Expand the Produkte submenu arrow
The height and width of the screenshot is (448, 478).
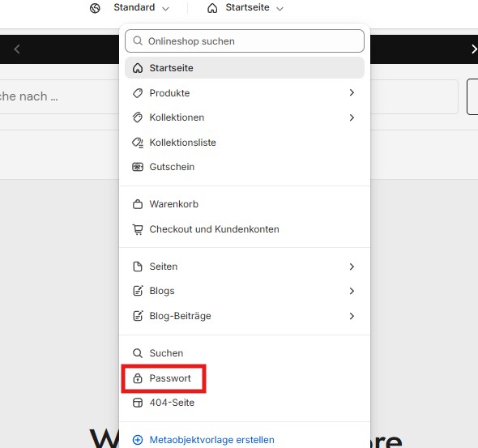click(352, 92)
